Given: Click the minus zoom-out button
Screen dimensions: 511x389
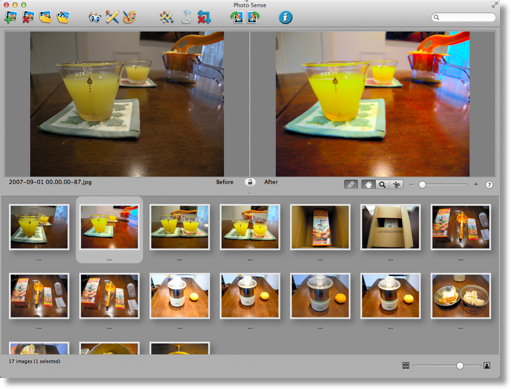Looking at the screenshot, I should point(411,184).
